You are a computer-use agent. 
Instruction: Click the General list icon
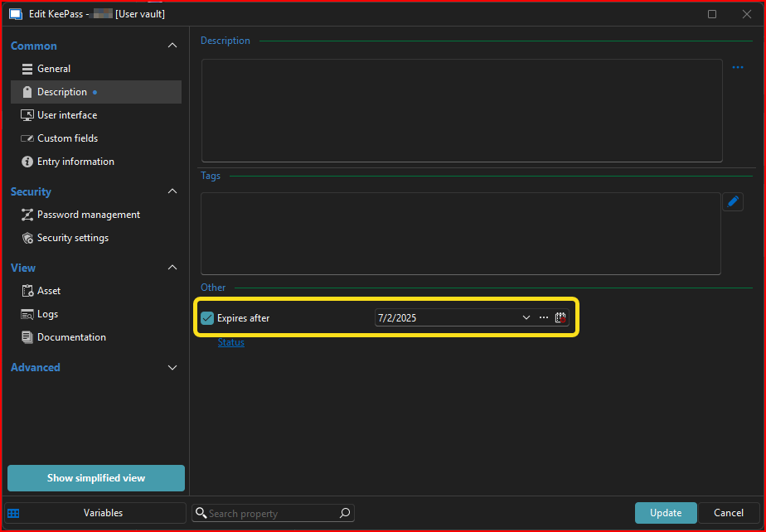pyautogui.click(x=27, y=69)
